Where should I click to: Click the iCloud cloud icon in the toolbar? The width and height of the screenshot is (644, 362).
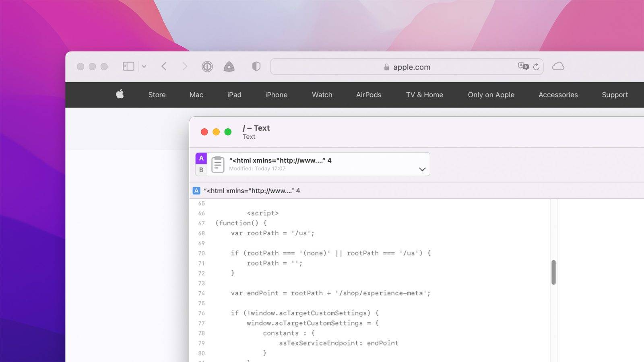click(558, 66)
